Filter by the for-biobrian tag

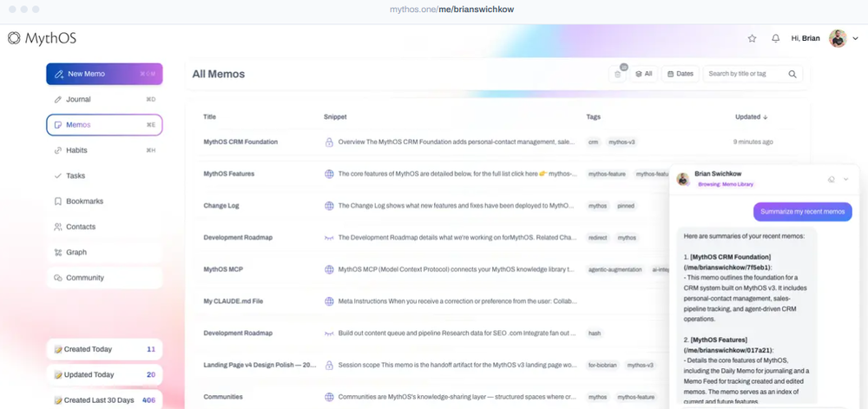coord(602,366)
